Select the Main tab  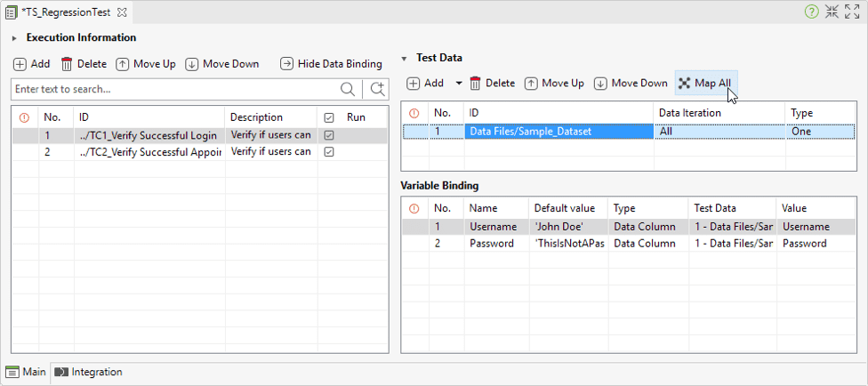click(27, 372)
